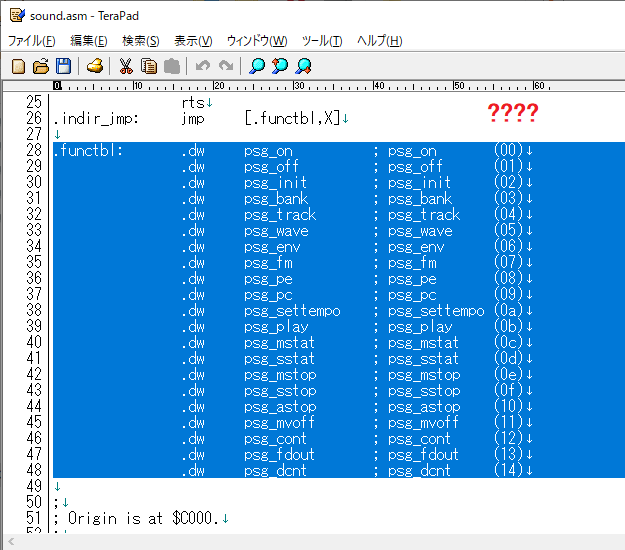Click 'psg_fdout' operand on line 47
The height and width of the screenshot is (550, 625).
pos(279,455)
